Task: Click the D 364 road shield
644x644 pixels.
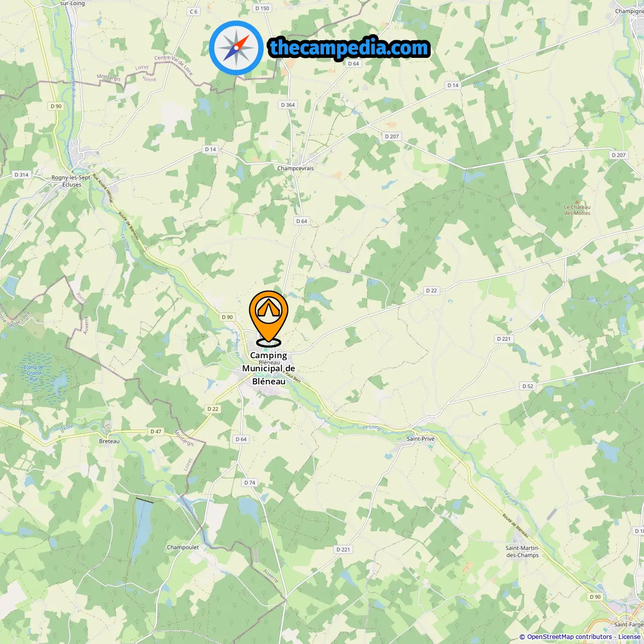Action: tap(288, 105)
